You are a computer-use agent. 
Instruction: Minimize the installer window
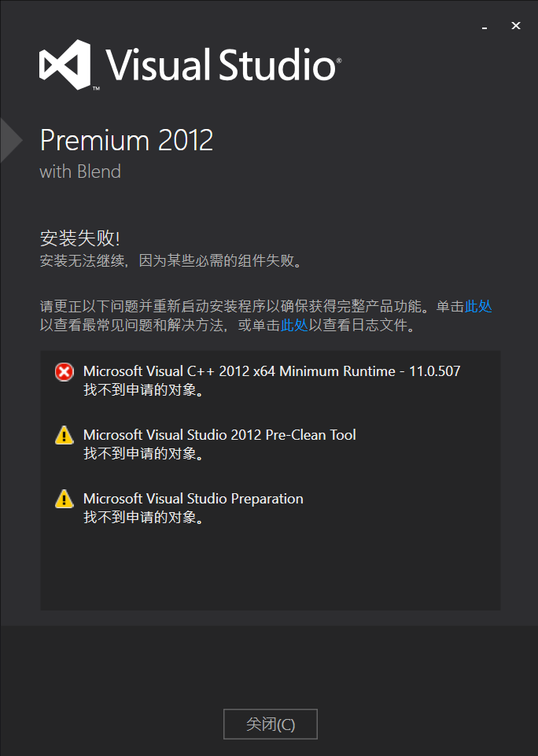tap(485, 26)
